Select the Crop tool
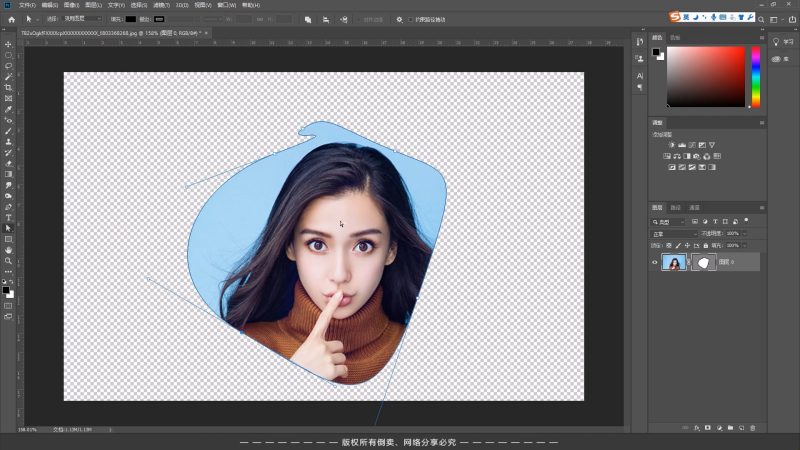This screenshot has width=800, height=450. (x=8, y=87)
